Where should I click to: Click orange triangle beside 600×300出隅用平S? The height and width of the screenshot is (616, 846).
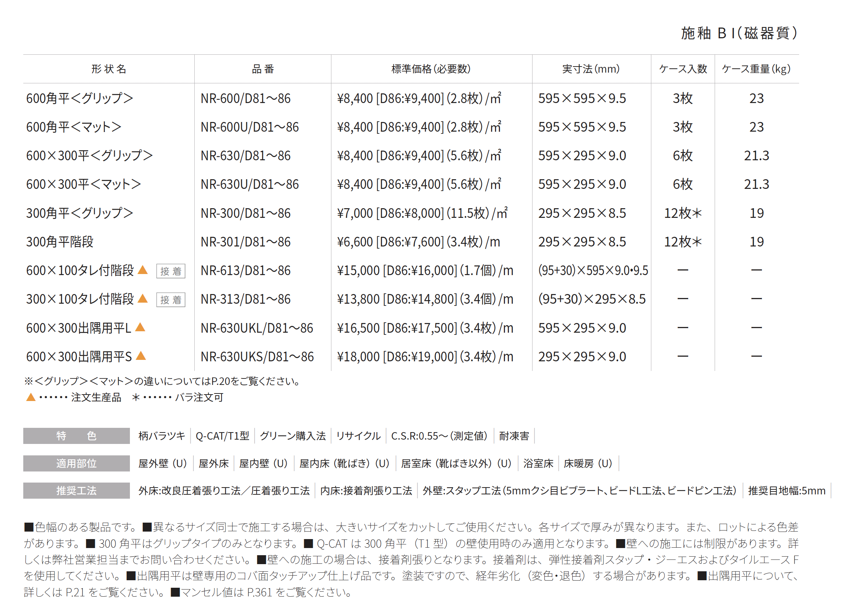pos(141,356)
